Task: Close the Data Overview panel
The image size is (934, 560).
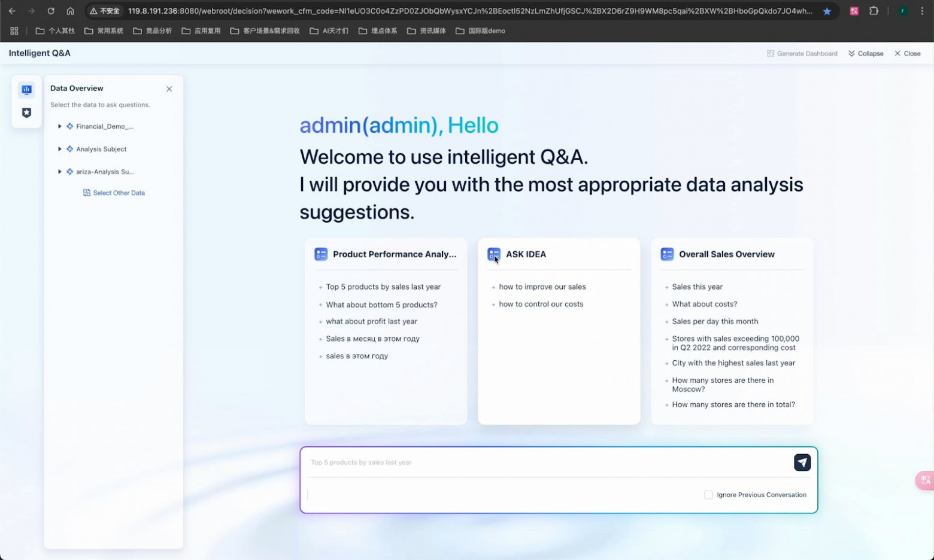Action: click(169, 89)
